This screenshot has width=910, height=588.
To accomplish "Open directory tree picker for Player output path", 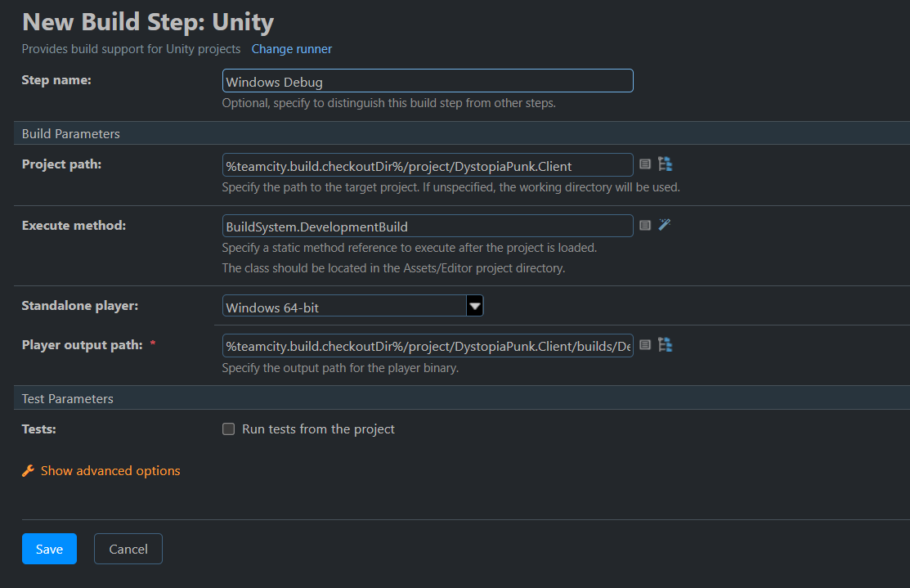I will tap(665, 345).
